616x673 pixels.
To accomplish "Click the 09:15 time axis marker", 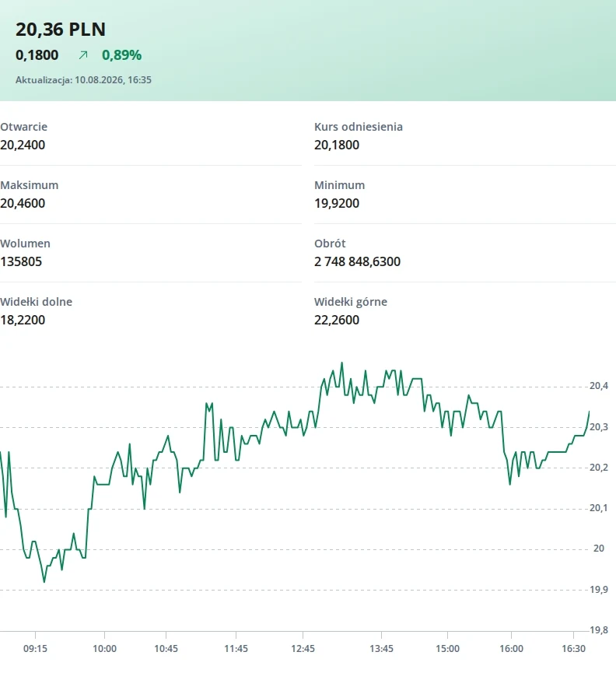I will (35, 649).
